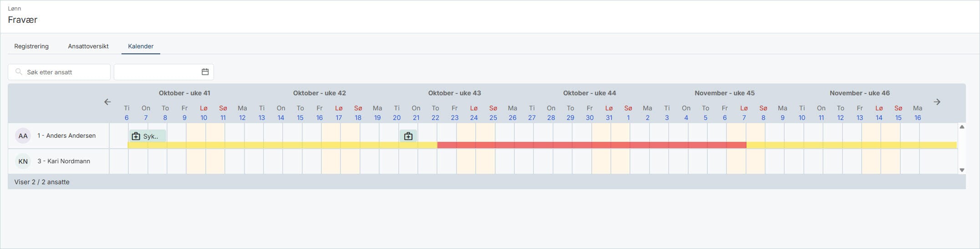Click the Viser 2 / 2 ansatte status text

click(x=42, y=182)
